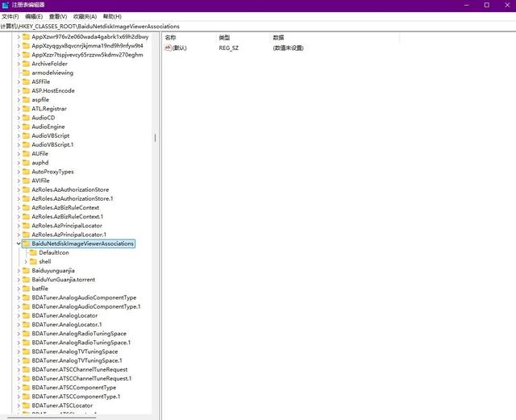Expand the ArchiveFolder key
Image resolution: width=516 pixels, height=420 pixels.
pos(19,64)
